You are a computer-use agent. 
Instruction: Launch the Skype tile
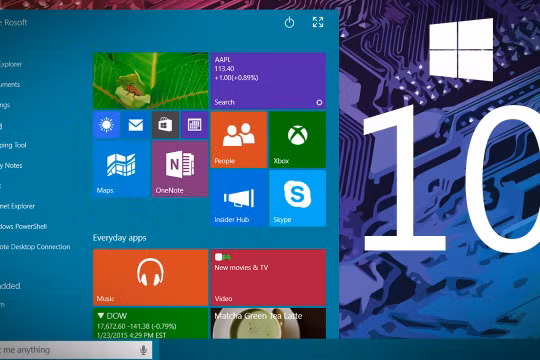click(x=298, y=198)
